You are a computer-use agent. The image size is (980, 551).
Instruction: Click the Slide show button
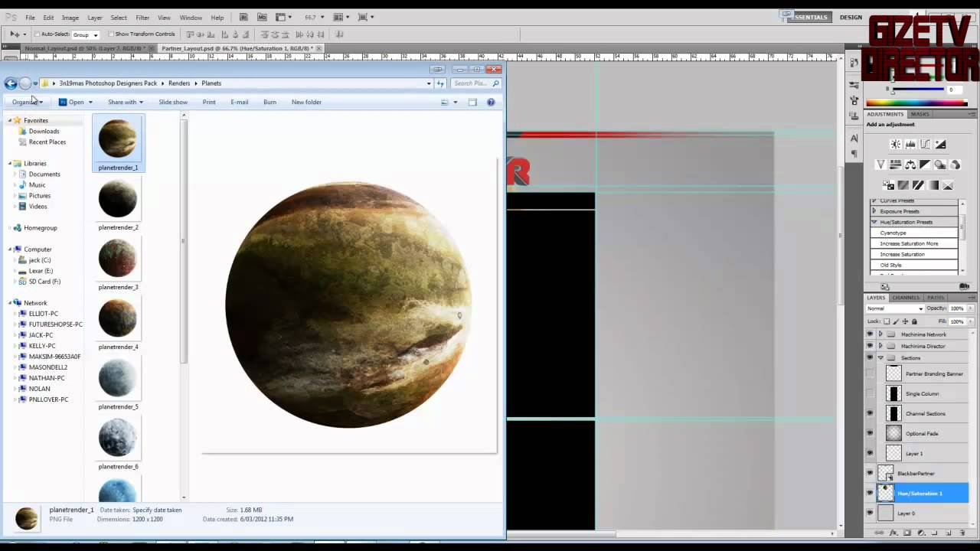click(x=173, y=102)
